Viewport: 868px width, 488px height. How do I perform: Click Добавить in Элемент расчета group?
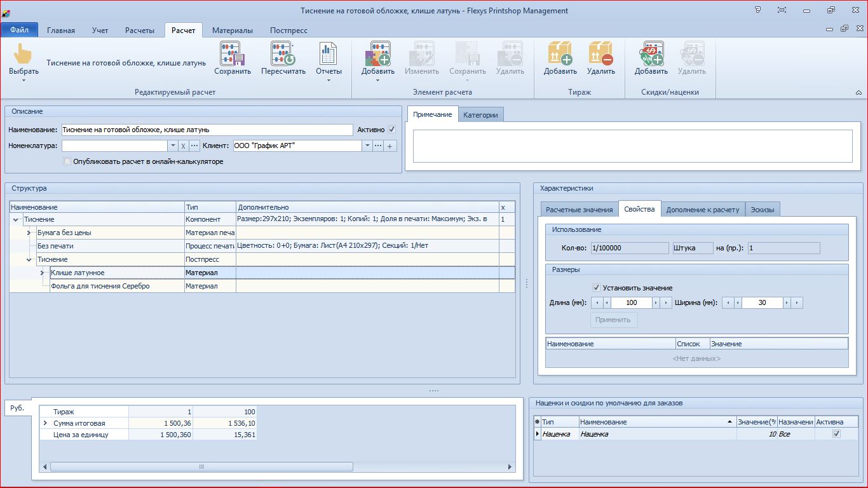[x=378, y=55]
